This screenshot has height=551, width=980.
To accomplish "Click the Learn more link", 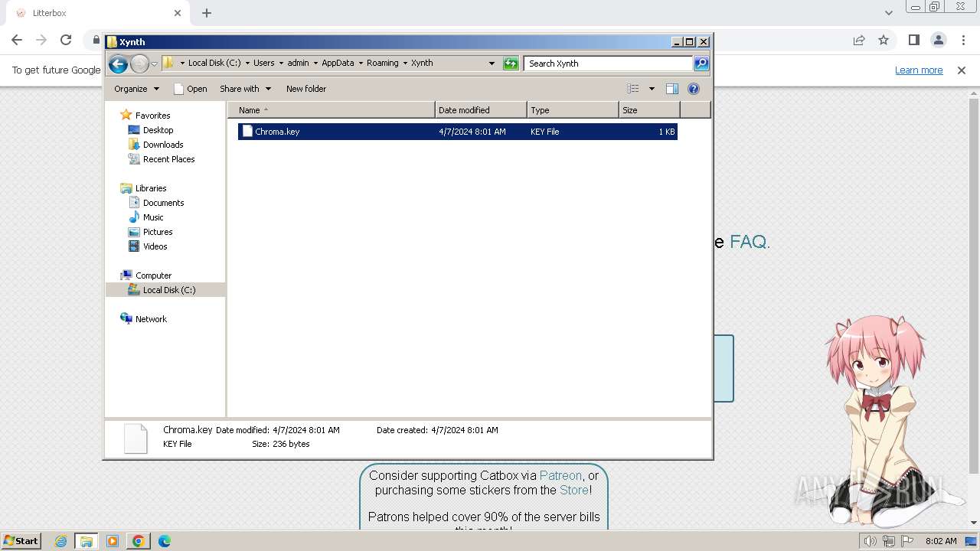I will (919, 70).
